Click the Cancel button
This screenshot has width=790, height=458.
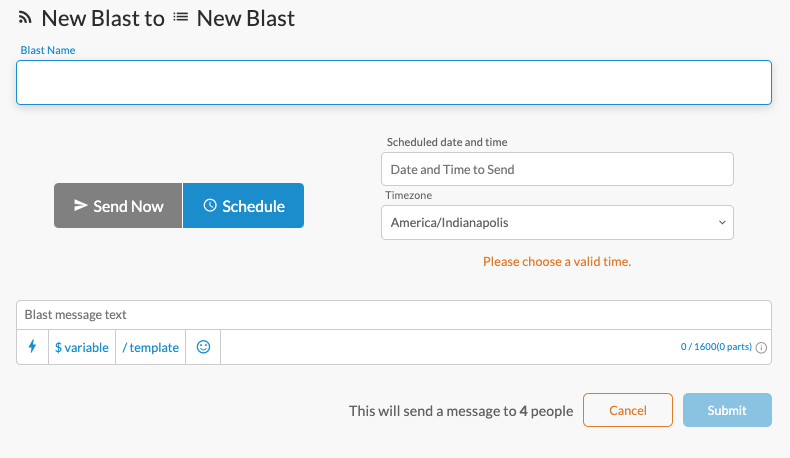click(x=628, y=410)
